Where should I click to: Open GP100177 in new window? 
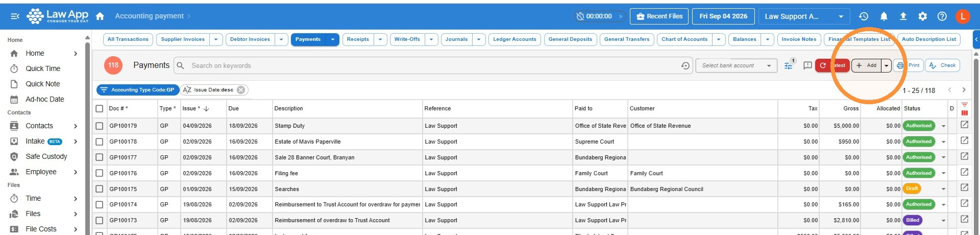[964, 156]
